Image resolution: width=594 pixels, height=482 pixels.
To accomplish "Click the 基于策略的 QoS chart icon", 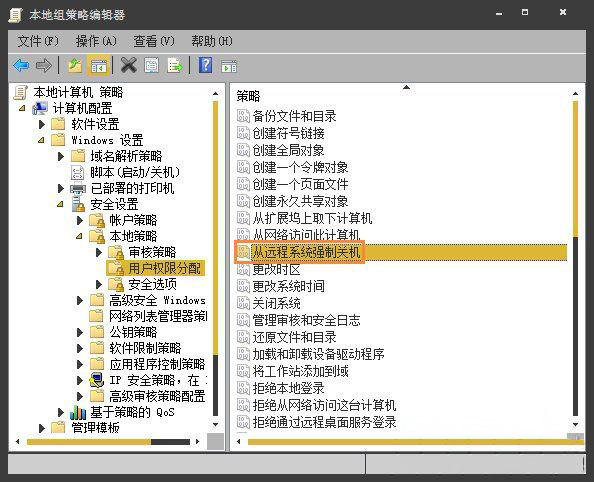I will (x=78, y=412).
